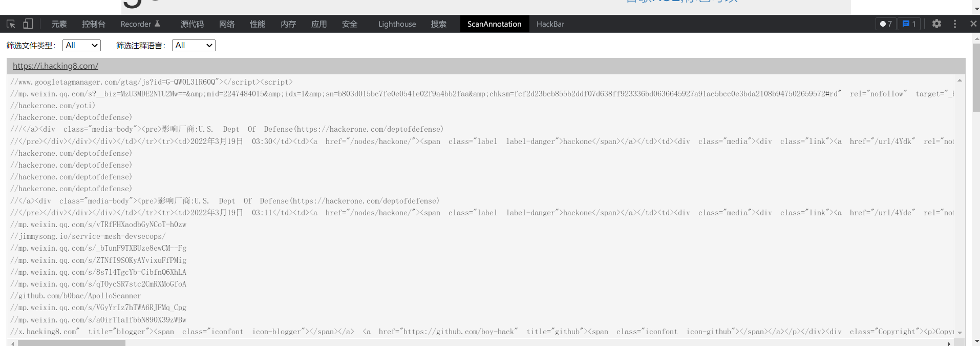This screenshot has height=346, width=980.
Task: Click the 1 message counter badge
Action: click(x=909, y=24)
